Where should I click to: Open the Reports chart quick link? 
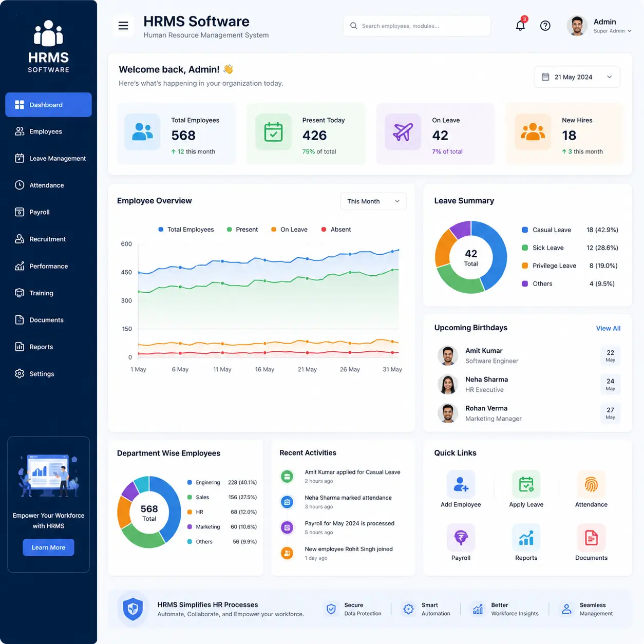(x=526, y=538)
